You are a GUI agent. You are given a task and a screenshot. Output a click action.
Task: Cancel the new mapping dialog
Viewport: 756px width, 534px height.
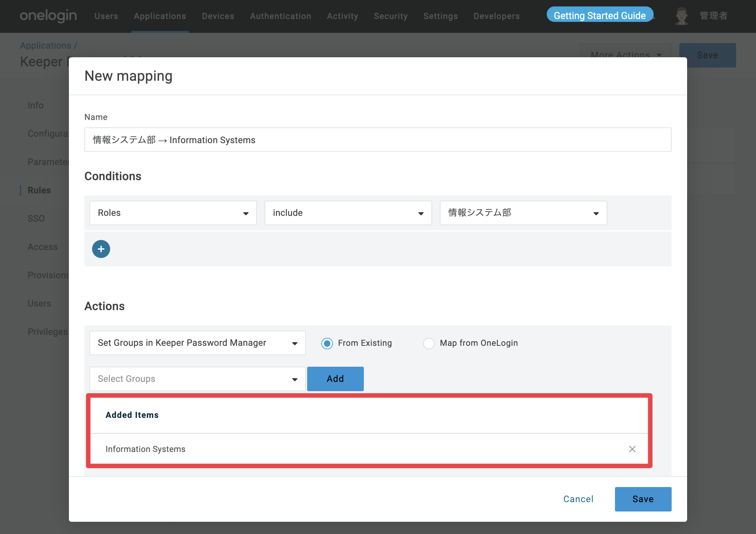579,499
